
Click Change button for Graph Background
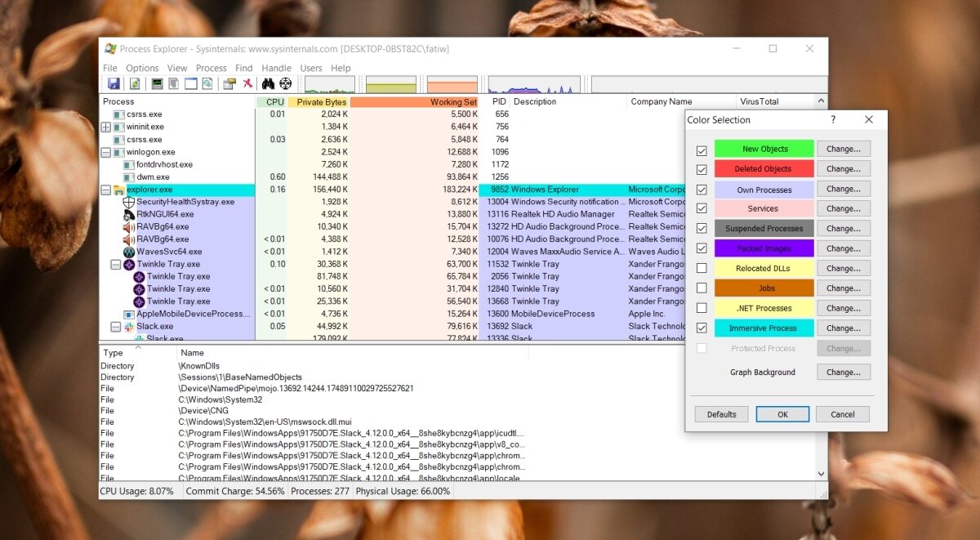point(843,373)
